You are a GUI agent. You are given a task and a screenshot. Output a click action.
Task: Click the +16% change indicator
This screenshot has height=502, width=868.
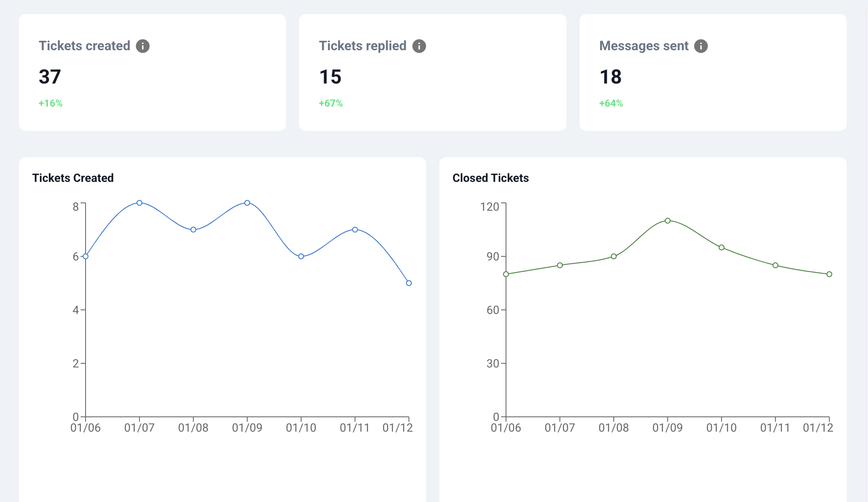click(51, 103)
